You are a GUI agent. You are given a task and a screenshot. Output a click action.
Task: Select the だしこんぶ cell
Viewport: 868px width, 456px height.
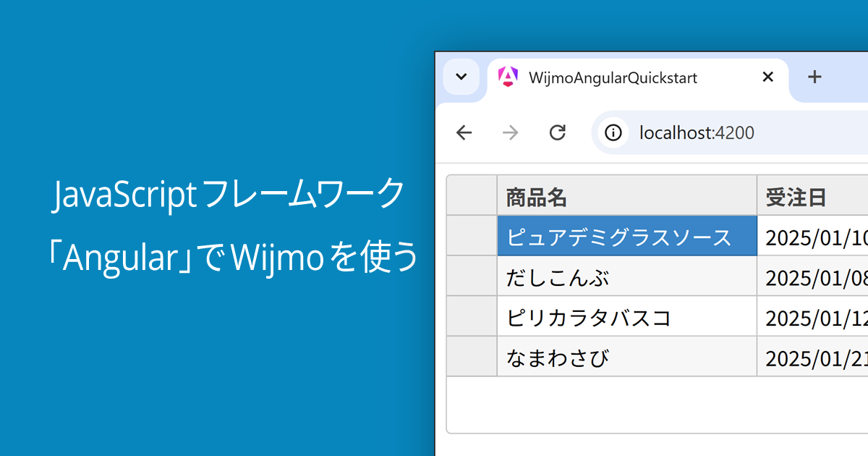[x=627, y=276]
